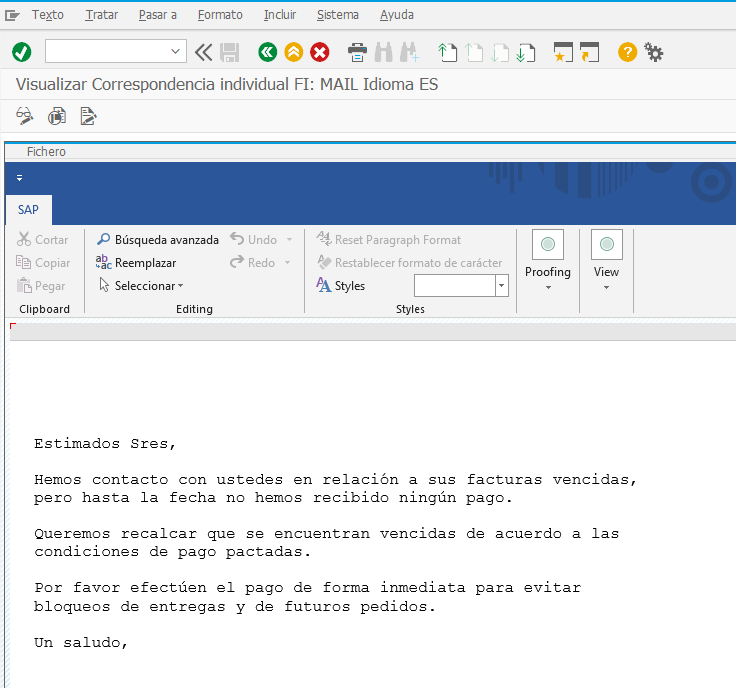This screenshot has height=688, width=736.
Task: Click the Find Next binoculars-plus icon
Action: point(409,52)
